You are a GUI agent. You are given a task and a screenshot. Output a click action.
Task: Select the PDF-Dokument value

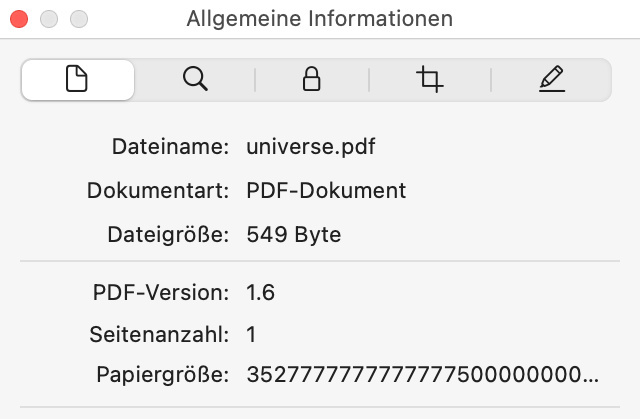(x=326, y=191)
